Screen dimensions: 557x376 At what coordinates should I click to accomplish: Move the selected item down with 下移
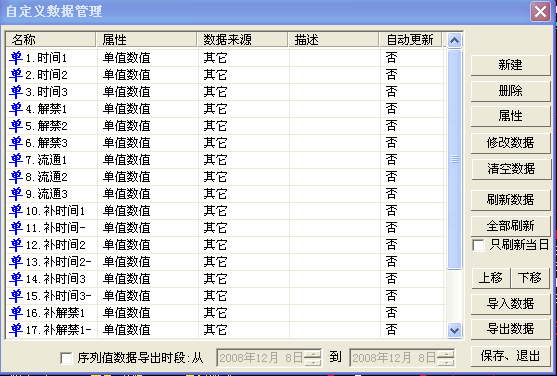tap(530, 278)
